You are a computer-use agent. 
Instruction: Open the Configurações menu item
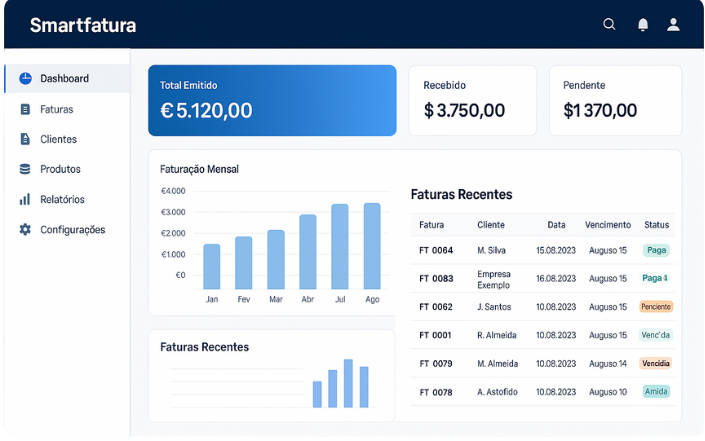pos(72,229)
